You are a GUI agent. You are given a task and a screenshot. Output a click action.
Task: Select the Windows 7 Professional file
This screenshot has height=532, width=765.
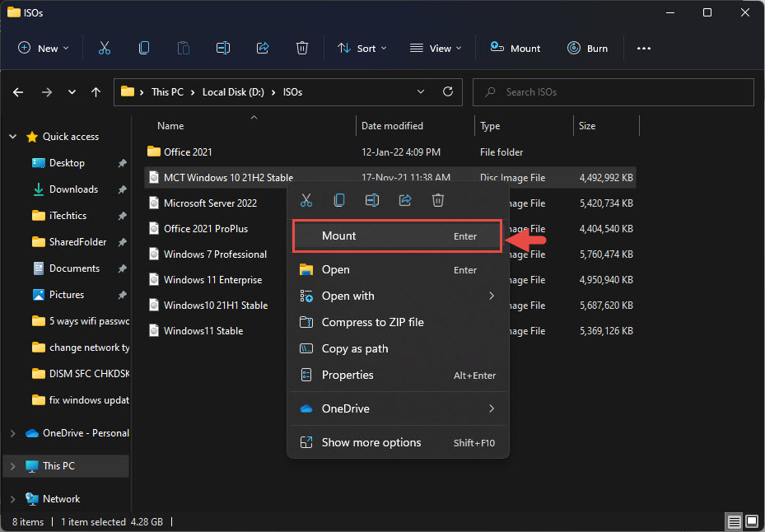(208, 254)
